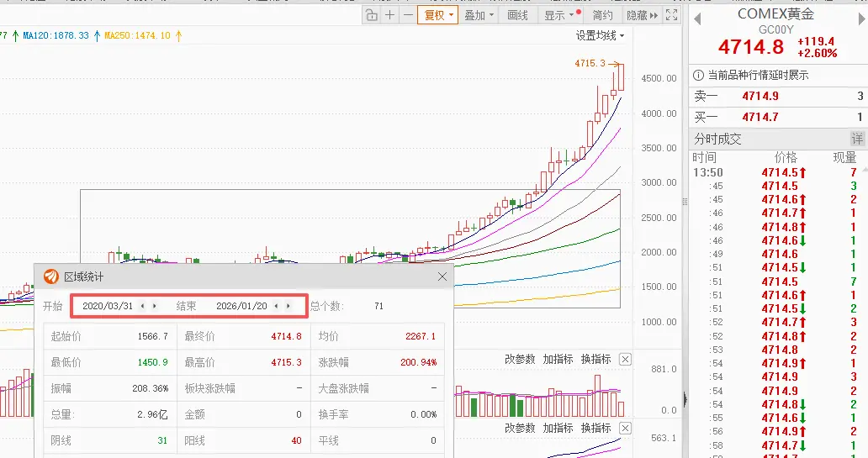Step start date 2020/03/31 forward

tap(155, 306)
